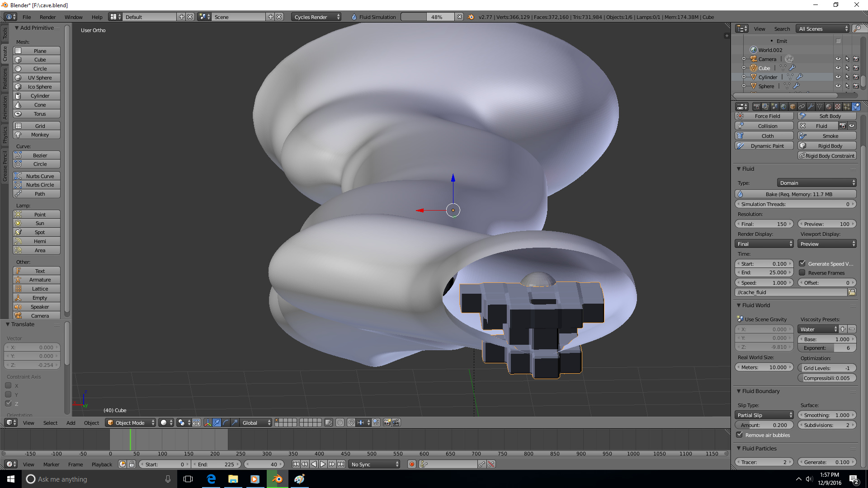Adjust the Smoothing value slider
The image size is (868, 488).
coord(827,415)
